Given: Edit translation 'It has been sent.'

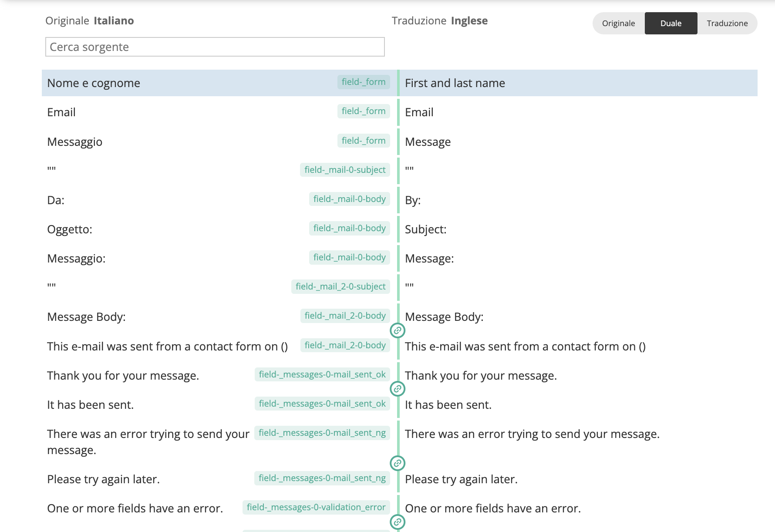Looking at the screenshot, I should (448, 405).
